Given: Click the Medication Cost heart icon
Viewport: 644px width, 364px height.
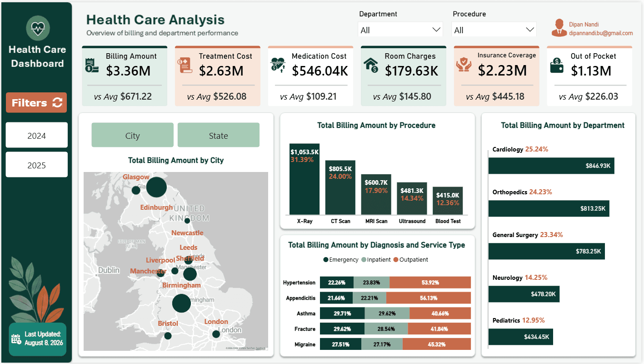Looking at the screenshot, I should click(278, 65).
